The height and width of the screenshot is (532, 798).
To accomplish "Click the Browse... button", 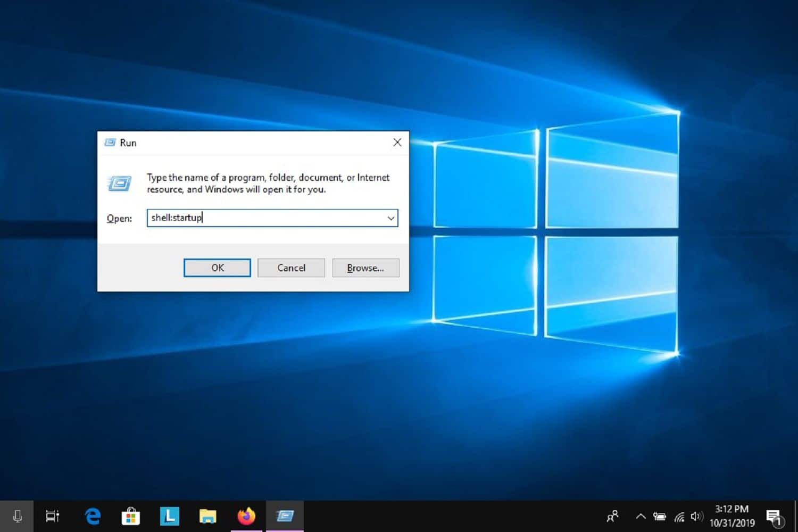I will 365,268.
